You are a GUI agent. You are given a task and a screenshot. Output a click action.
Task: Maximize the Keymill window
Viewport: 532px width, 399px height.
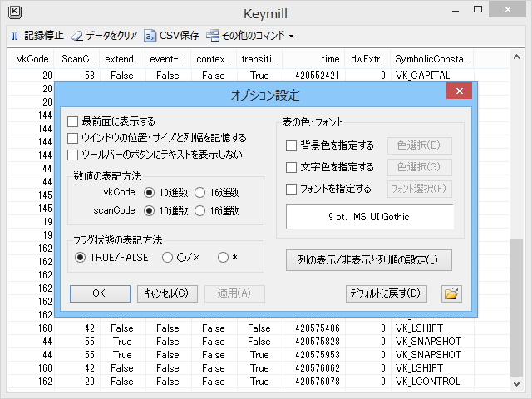click(478, 10)
